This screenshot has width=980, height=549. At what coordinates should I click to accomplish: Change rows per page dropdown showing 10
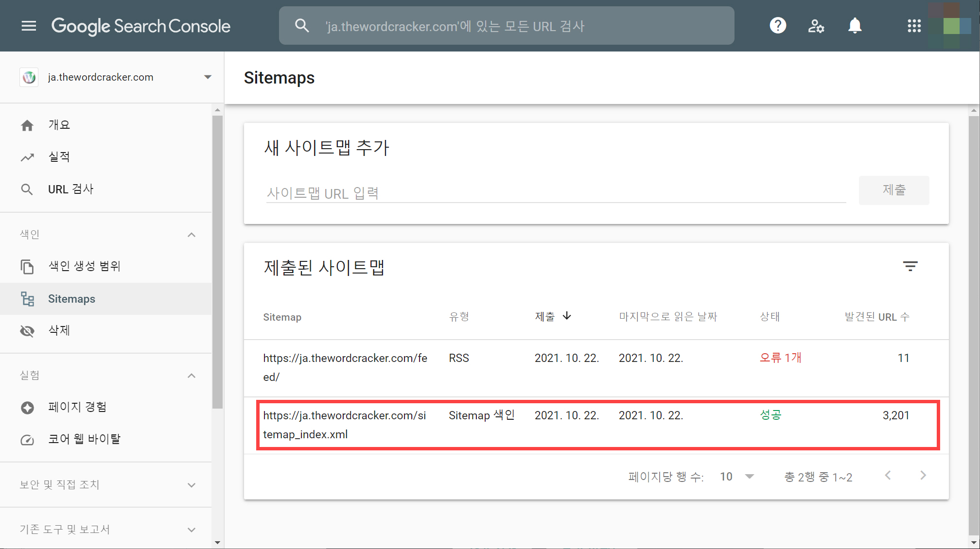[x=736, y=477]
